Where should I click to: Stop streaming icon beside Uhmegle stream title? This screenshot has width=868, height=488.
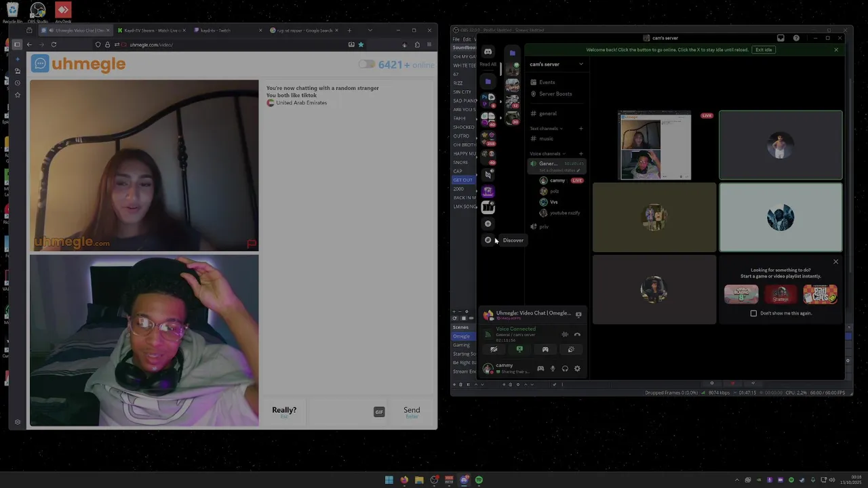coord(578,314)
